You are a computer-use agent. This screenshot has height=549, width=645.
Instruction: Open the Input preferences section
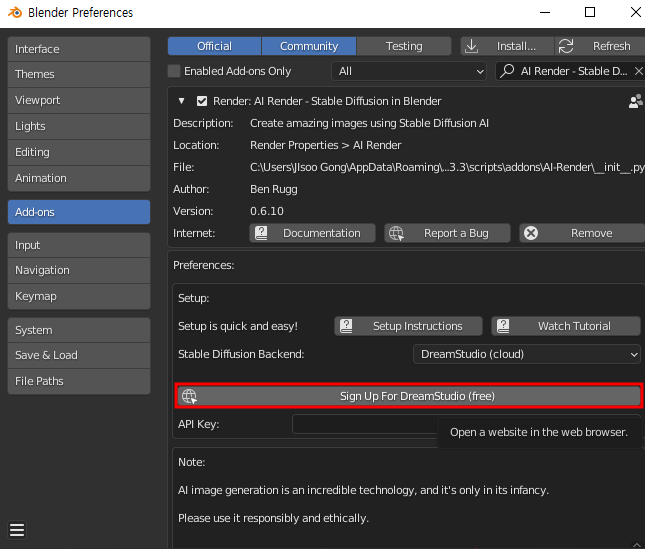(79, 245)
